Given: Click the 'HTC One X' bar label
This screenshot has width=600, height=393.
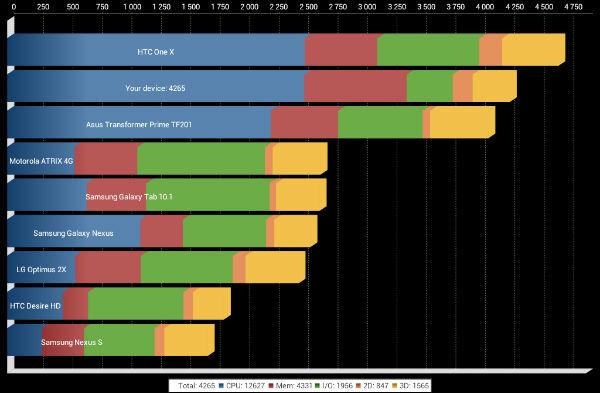Looking at the screenshot, I should (x=156, y=52).
